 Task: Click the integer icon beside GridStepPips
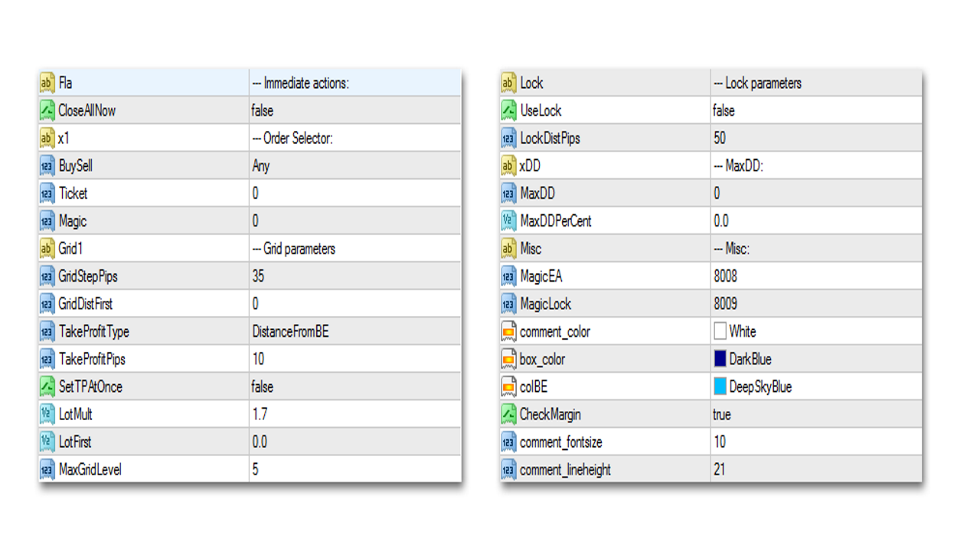(x=47, y=276)
